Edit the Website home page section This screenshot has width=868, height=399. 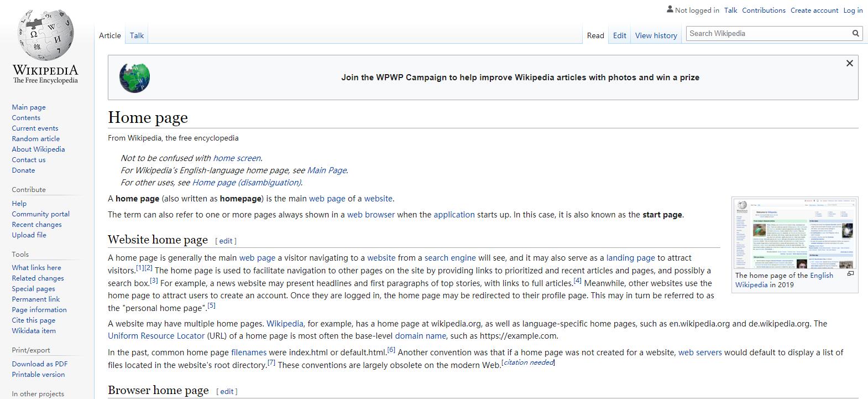tap(226, 241)
